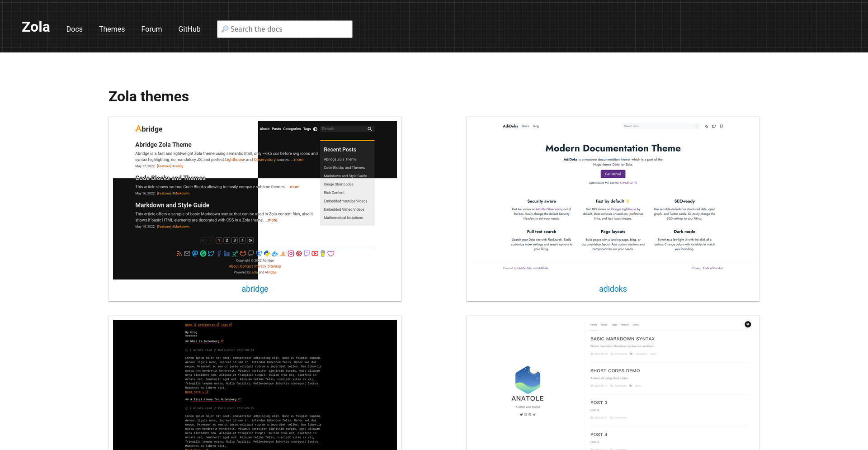Viewport: 868px width, 450px height.
Task: Open the black monospace blog theme thumbnail
Action: 255,385
